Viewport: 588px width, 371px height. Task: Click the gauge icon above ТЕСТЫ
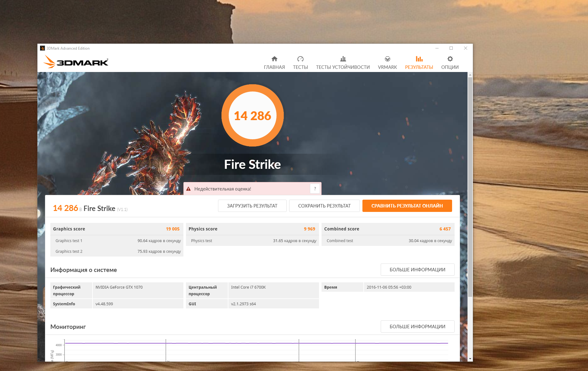300,59
